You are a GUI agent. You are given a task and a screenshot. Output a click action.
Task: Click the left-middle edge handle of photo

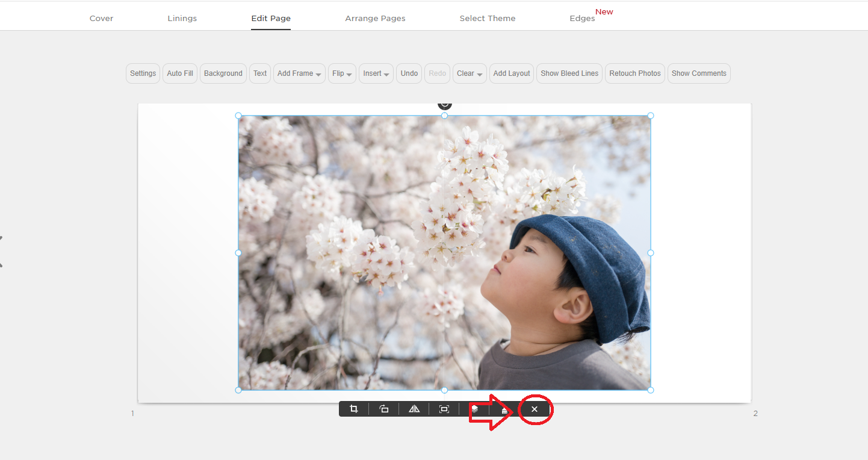(x=238, y=253)
